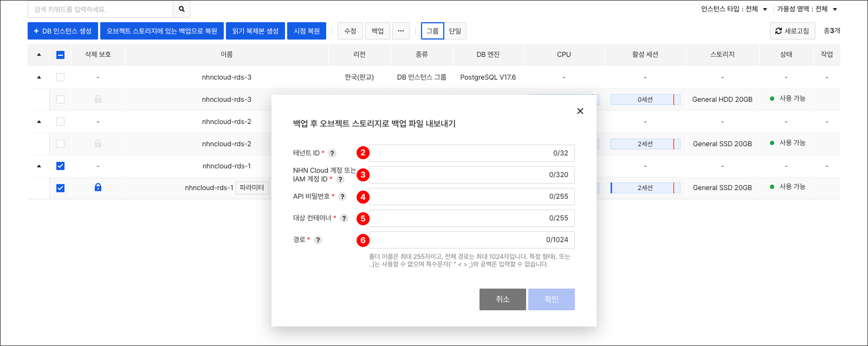The width and height of the screenshot is (868, 346).
Task: Collapse the nhncloud-rds-1 group
Action: pos(39,166)
